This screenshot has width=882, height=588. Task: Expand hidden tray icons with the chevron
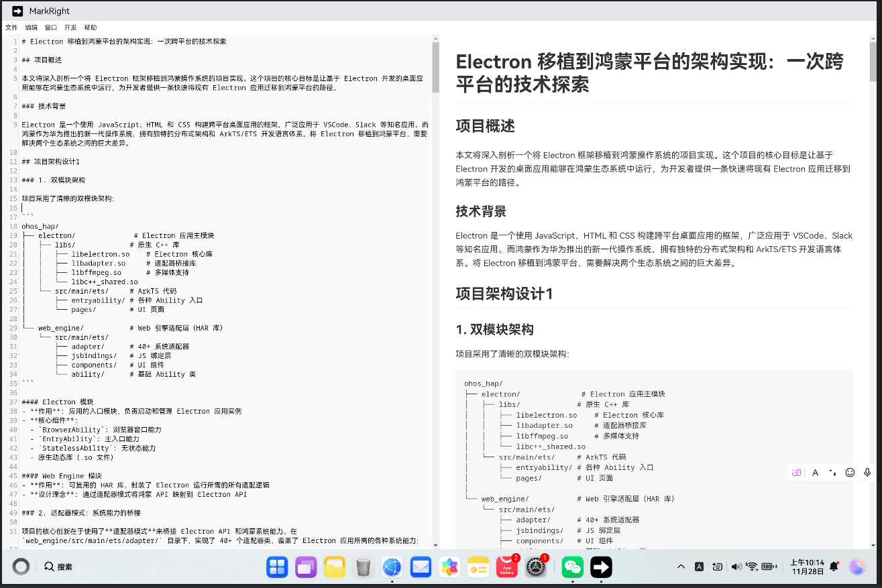pyautogui.click(x=681, y=567)
